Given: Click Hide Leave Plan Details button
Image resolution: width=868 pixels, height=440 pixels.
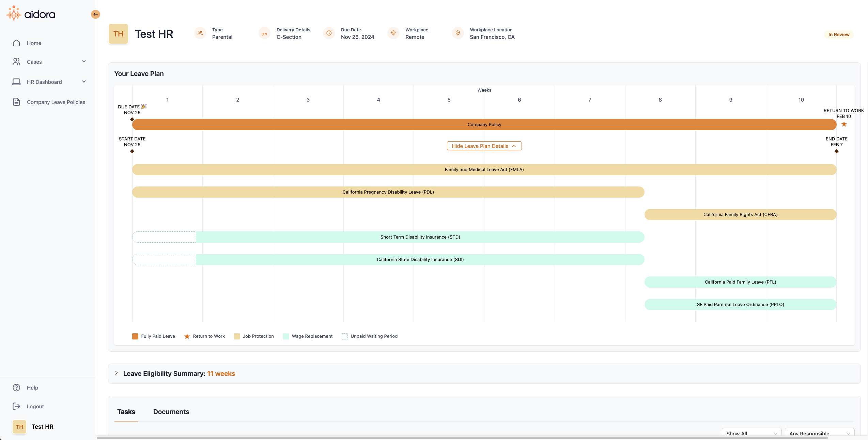Looking at the screenshot, I should pyautogui.click(x=484, y=146).
